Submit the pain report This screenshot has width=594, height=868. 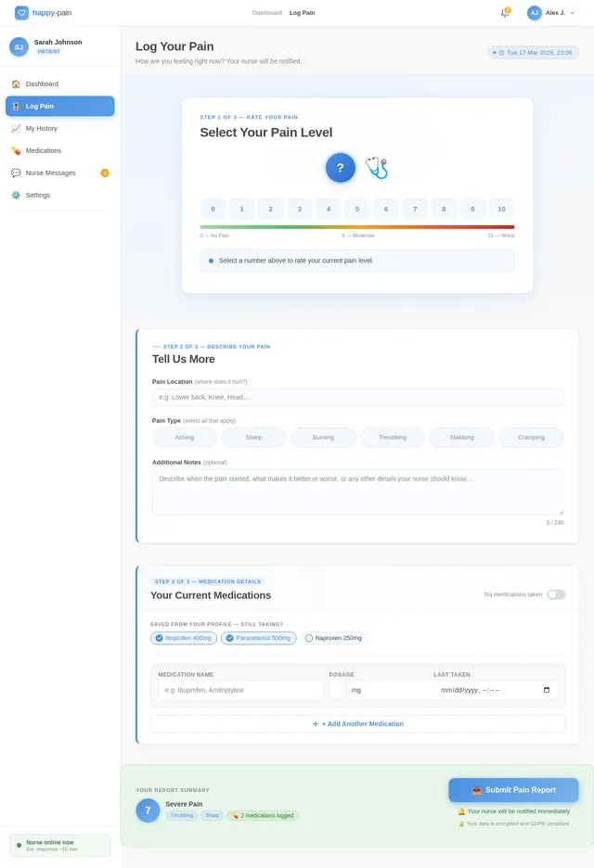[513, 790]
